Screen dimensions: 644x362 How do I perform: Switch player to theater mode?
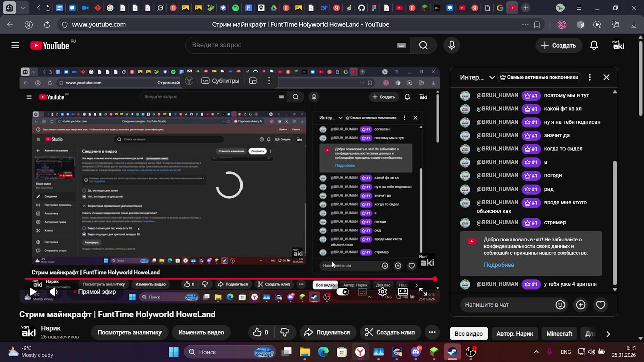pos(403,292)
